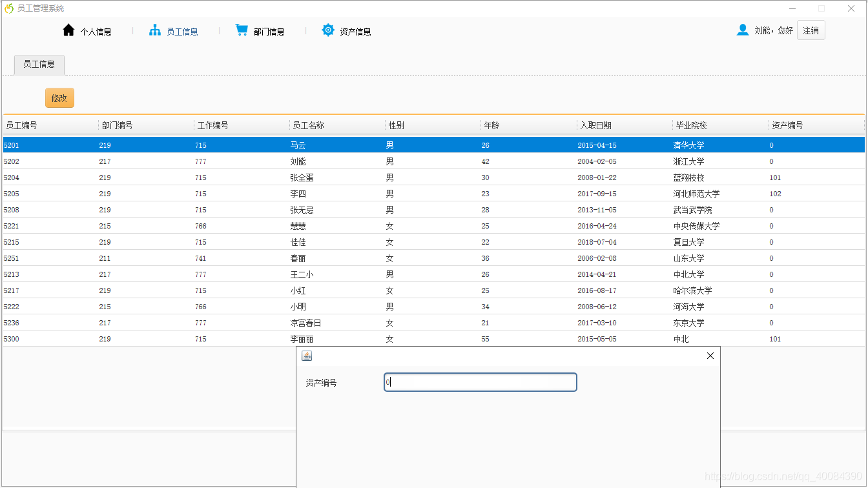Click the shopping cart icon for 部门信息
This screenshot has height=488, width=868.
coord(242,30)
